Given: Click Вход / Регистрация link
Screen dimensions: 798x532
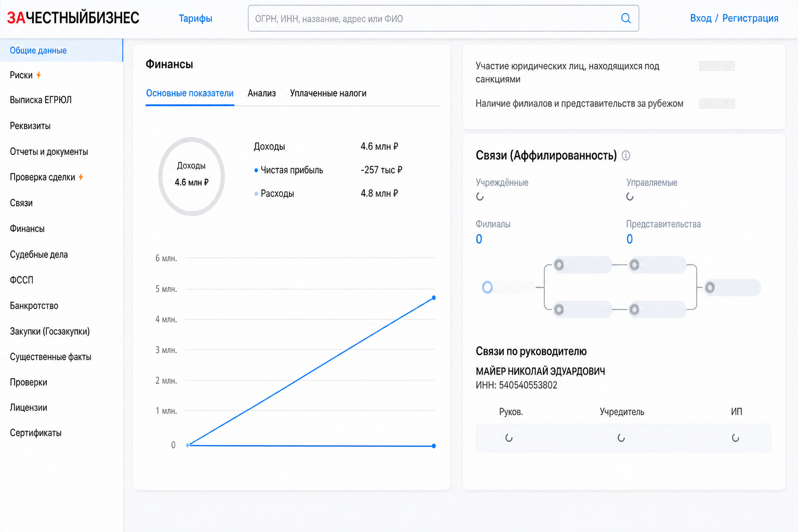Looking at the screenshot, I should (734, 18).
